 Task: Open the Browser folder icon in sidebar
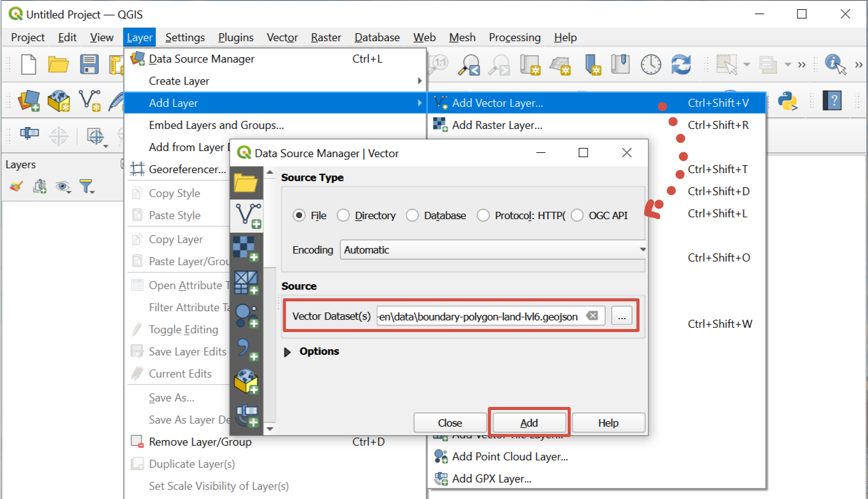tap(246, 183)
